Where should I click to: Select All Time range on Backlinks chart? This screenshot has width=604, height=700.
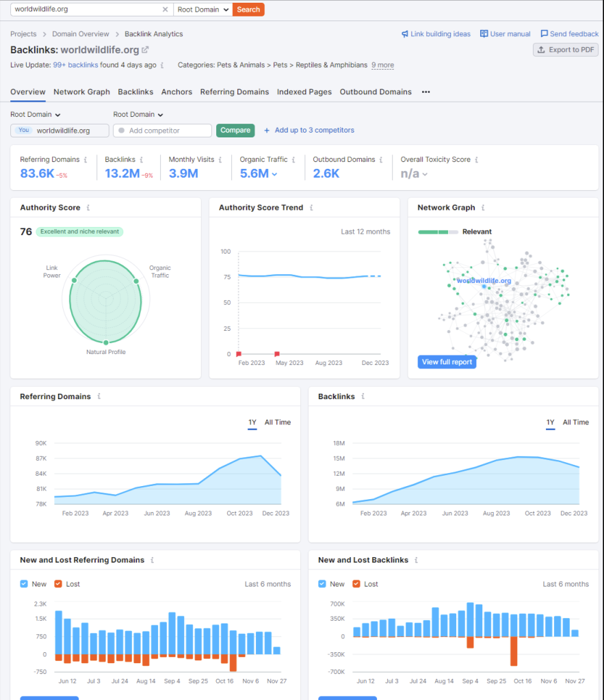click(575, 422)
